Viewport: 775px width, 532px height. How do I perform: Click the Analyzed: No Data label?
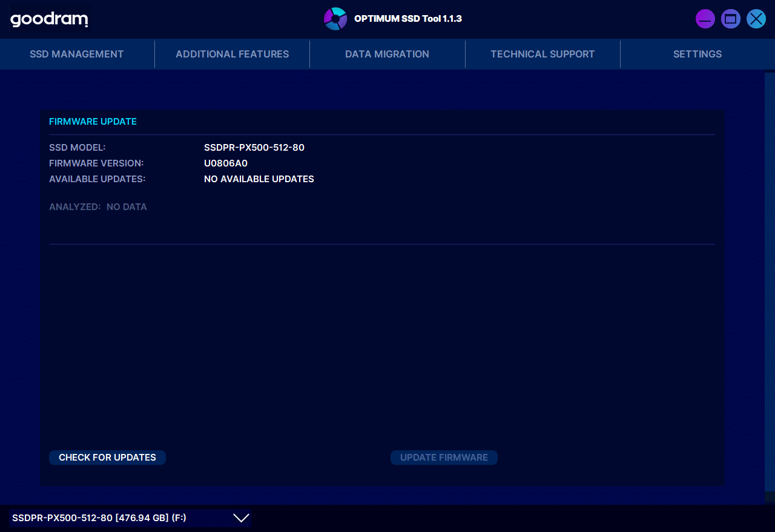point(98,207)
